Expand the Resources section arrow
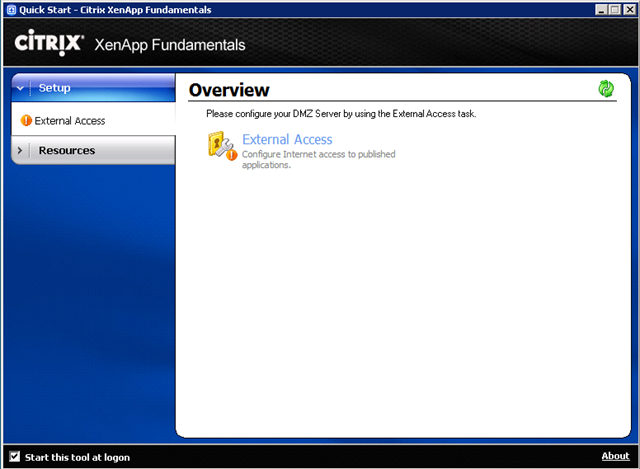The width and height of the screenshot is (640, 469). (20, 150)
